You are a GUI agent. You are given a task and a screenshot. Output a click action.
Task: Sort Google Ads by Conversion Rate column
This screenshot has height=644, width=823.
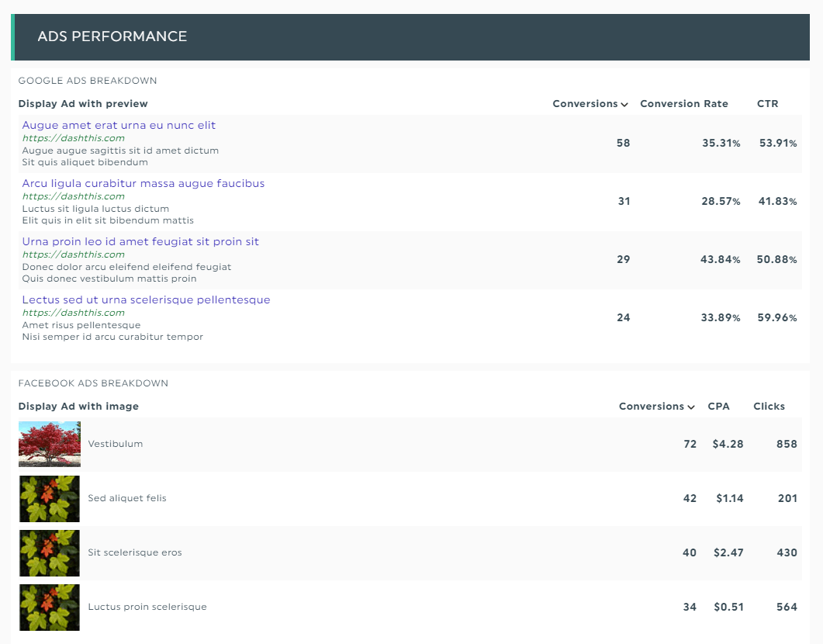coord(683,104)
